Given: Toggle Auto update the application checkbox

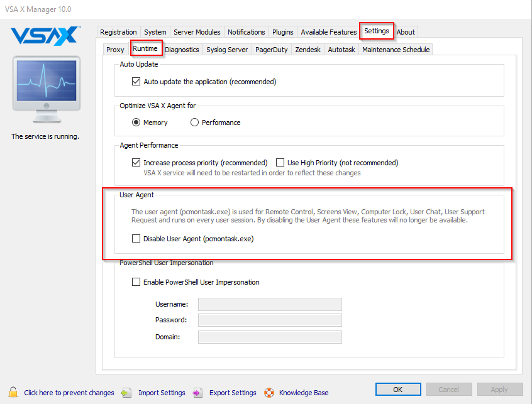Looking at the screenshot, I should point(136,82).
